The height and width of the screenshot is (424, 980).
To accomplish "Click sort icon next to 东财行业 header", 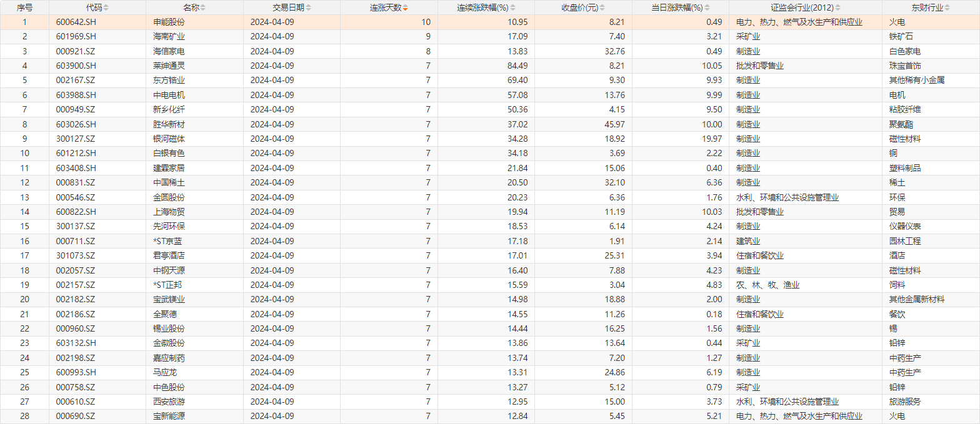I will click(948, 7).
